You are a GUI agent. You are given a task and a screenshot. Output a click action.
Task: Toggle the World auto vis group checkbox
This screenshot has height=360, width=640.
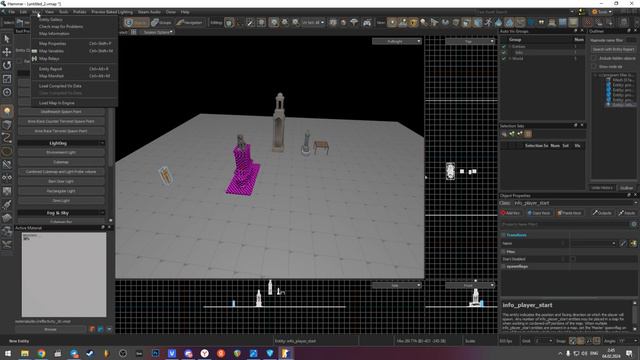coord(504,58)
